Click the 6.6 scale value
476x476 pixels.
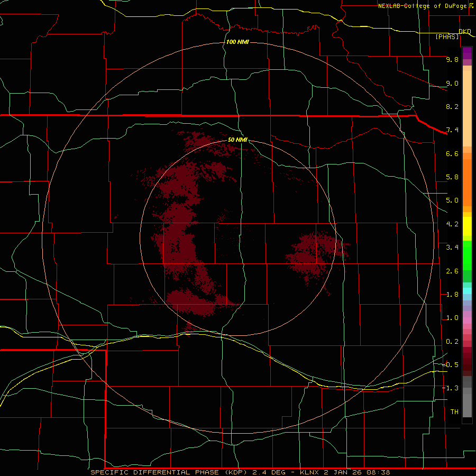tap(452, 153)
